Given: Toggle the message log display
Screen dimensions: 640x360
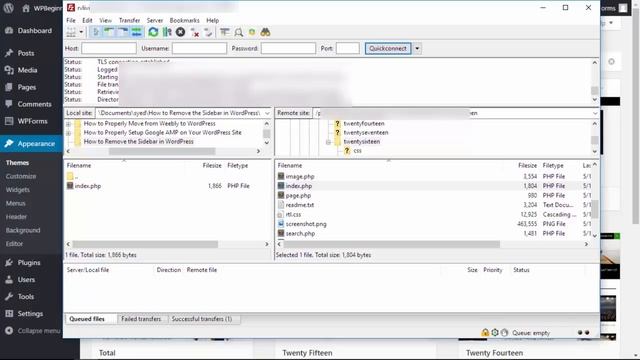Looking at the screenshot, I should click(x=96, y=32).
